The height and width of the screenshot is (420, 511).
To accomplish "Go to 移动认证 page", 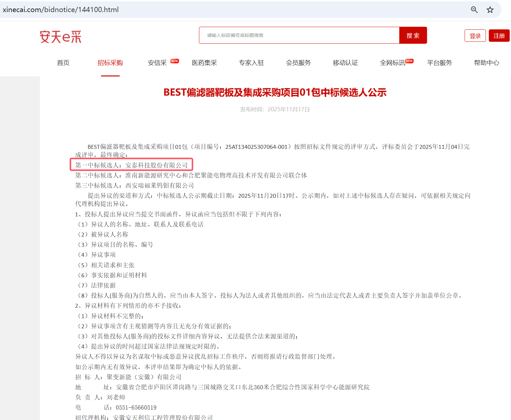I will 345,63.
